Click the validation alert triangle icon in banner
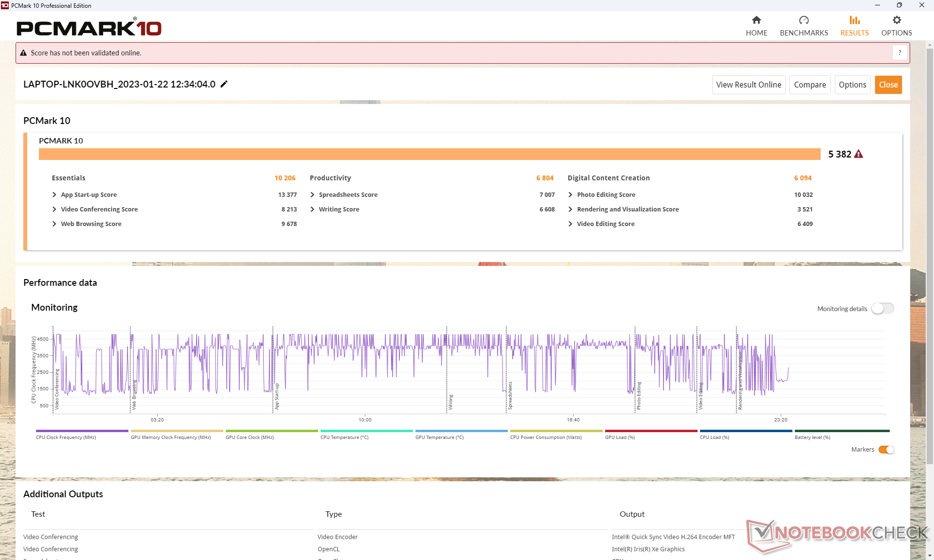Image resolution: width=934 pixels, height=560 pixels. coord(23,53)
